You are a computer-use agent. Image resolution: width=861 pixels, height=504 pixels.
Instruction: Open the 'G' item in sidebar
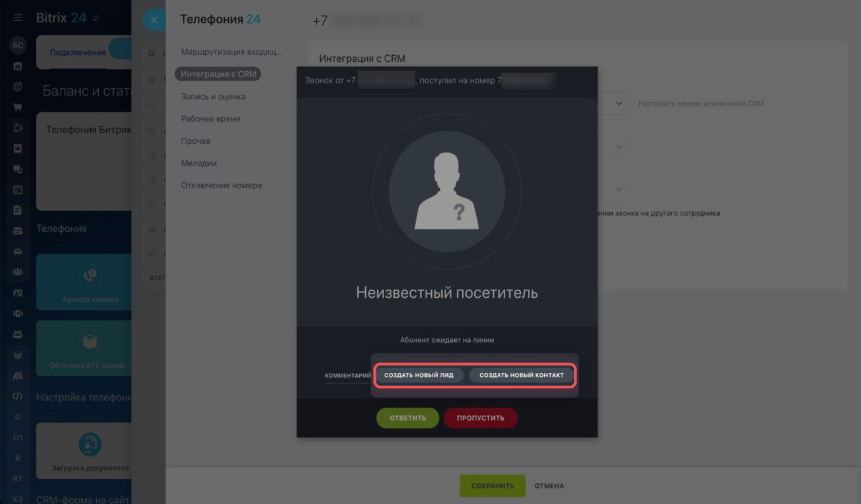[x=18, y=417]
